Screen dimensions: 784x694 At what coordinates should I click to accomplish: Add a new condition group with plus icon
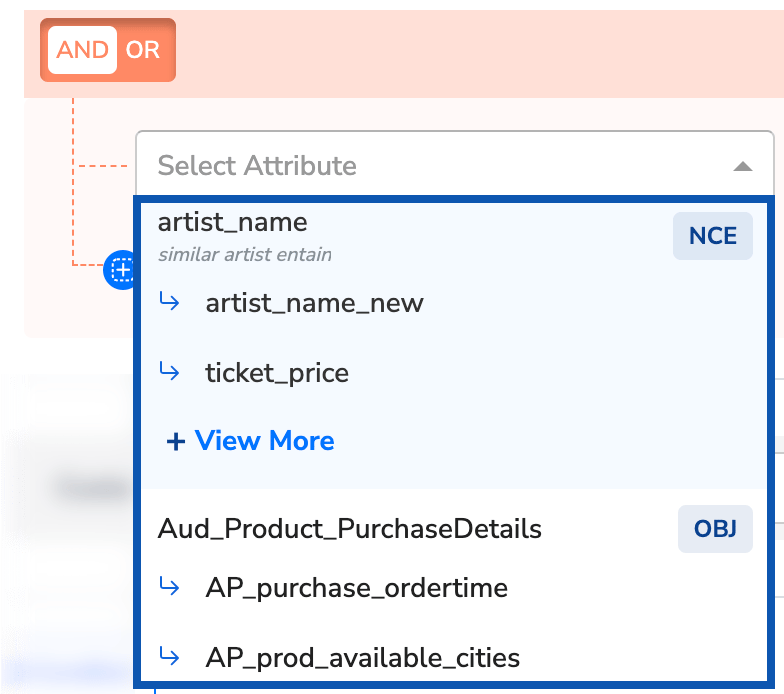122,270
